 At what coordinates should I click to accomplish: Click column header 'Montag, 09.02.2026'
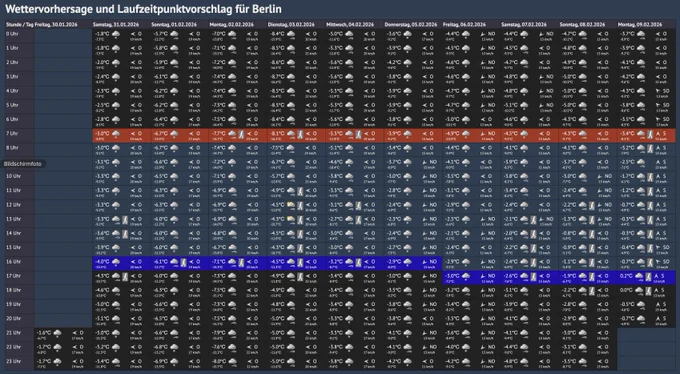641,25
